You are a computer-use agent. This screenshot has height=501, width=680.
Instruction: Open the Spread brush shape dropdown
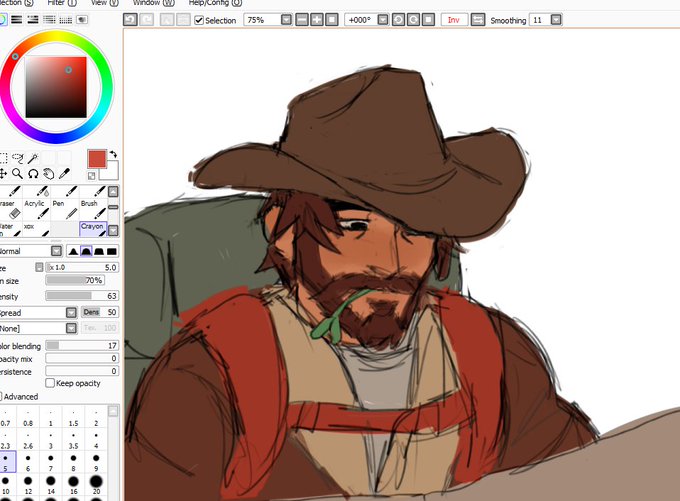[71, 313]
